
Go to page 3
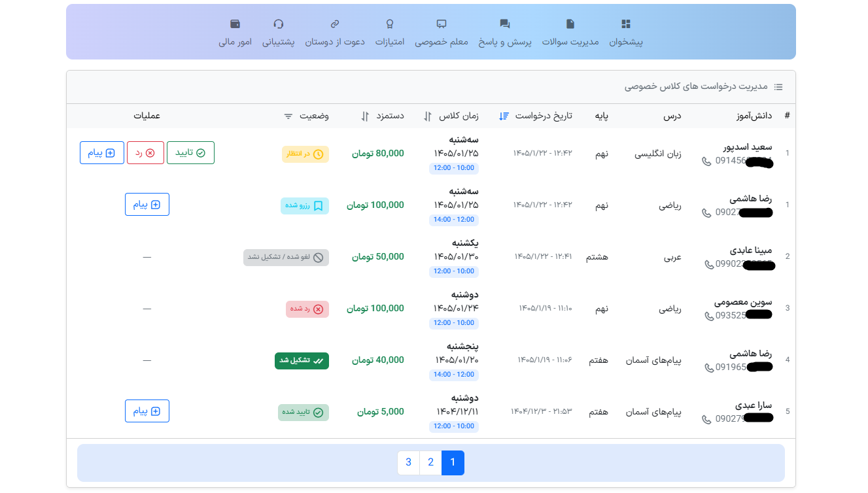pos(408,463)
